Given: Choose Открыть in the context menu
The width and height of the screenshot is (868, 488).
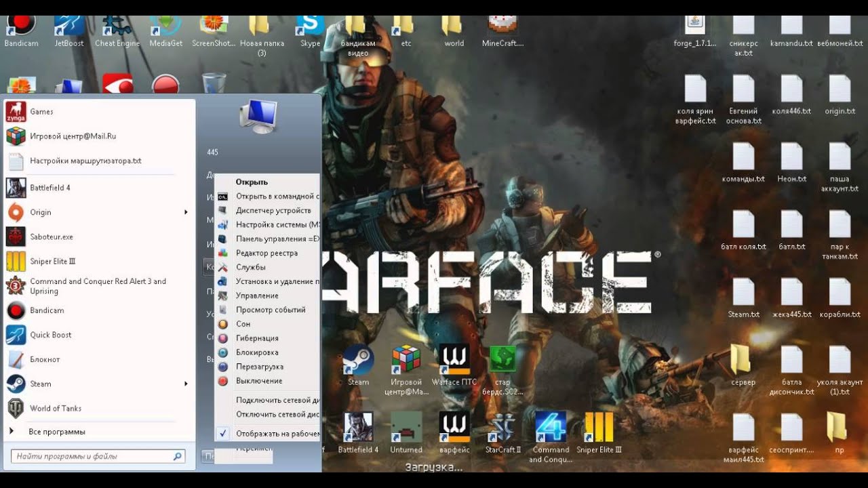Looking at the screenshot, I should tap(268, 182).
